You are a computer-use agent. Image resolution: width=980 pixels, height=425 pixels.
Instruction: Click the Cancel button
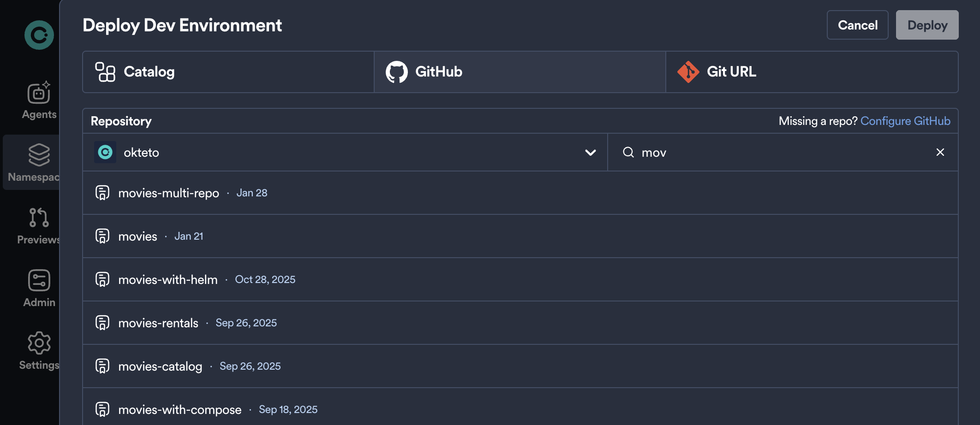click(857, 25)
